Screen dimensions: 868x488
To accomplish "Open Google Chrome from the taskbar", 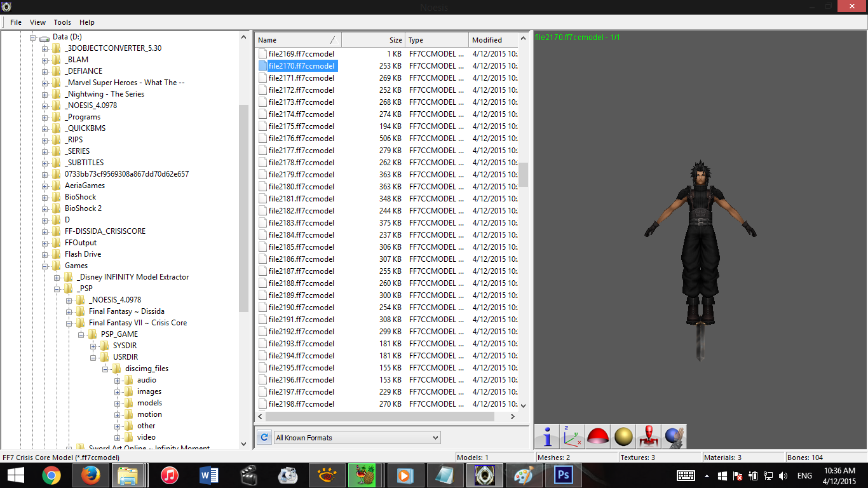I will click(x=51, y=475).
